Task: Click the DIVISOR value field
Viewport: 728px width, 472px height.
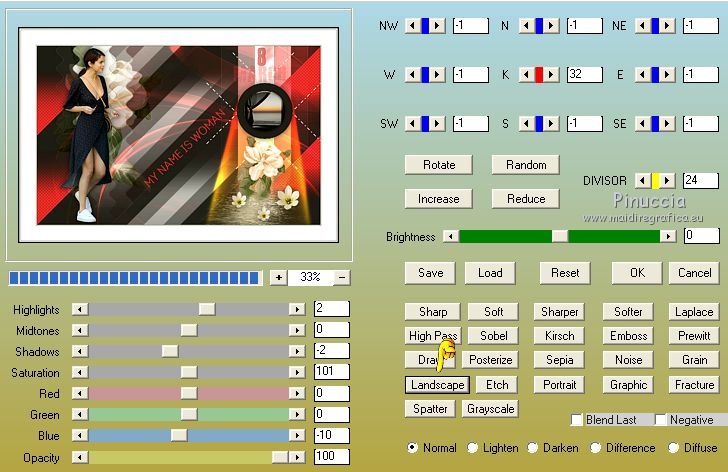Action: [x=701, y=180]
